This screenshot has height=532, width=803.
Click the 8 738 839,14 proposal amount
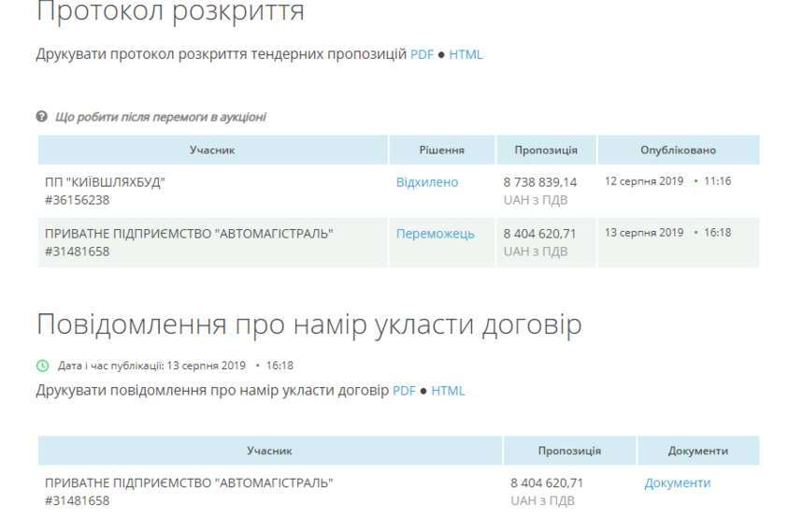coord(539,182)
